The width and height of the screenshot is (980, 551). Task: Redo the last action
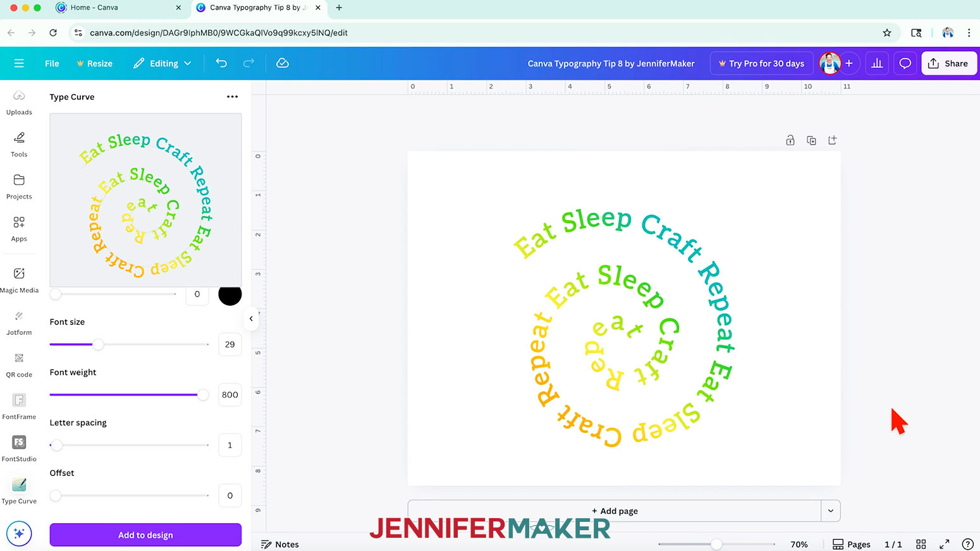pos(248,63)
